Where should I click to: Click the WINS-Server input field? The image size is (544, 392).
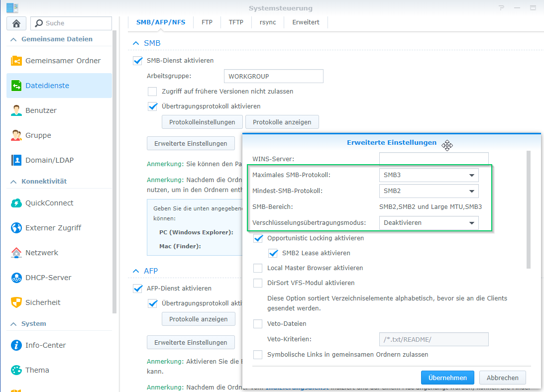(434, 159)
